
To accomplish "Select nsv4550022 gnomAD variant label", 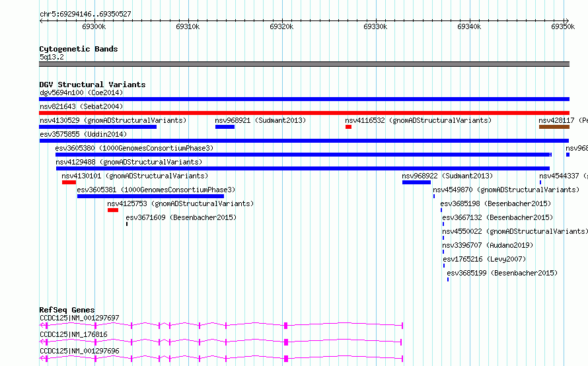I will [x=515, y=231].
